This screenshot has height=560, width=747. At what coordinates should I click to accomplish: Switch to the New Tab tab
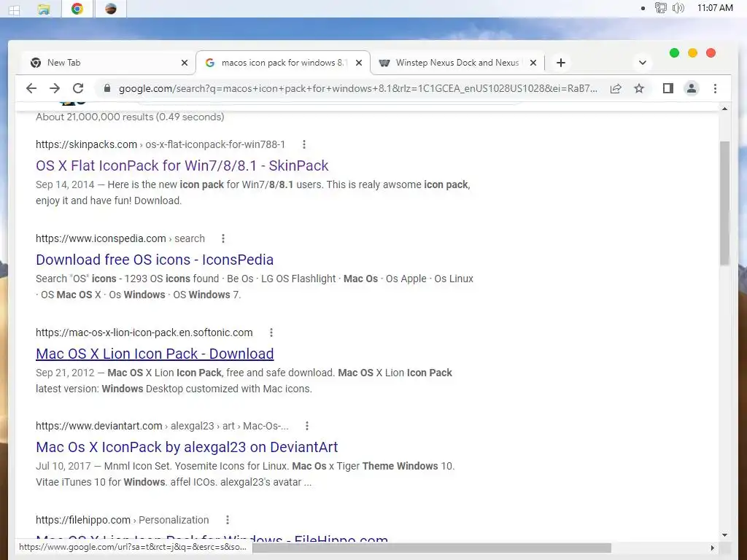109,63
